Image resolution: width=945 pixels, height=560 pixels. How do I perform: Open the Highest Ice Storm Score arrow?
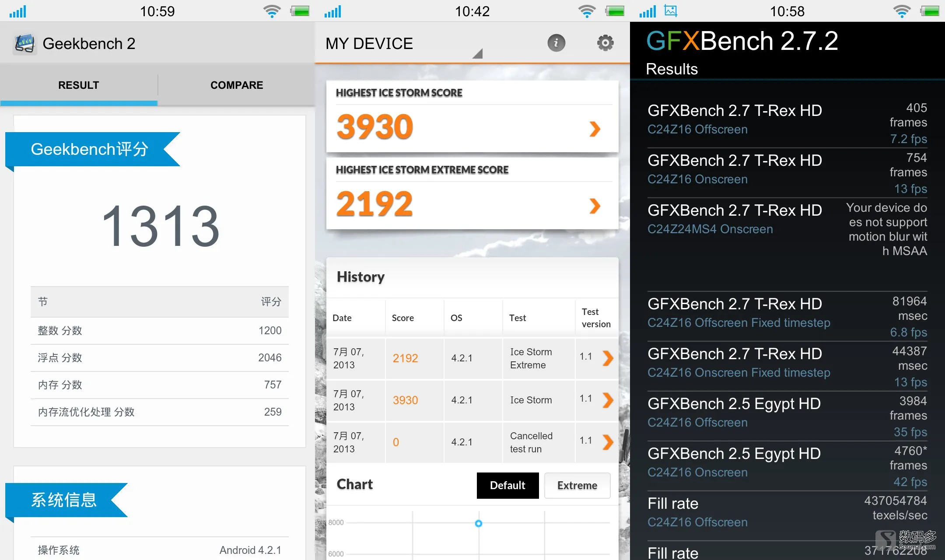595,129
